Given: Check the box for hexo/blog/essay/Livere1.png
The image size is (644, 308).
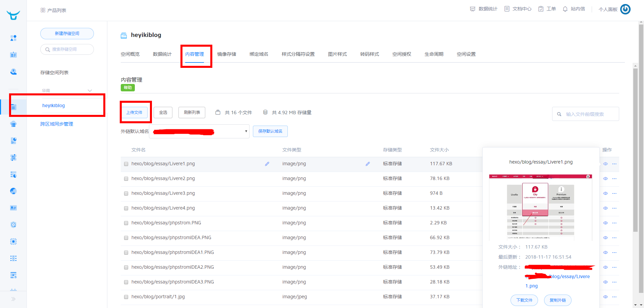Looking at the screenshot, I should pyautogui.click(x=126, y=164).
